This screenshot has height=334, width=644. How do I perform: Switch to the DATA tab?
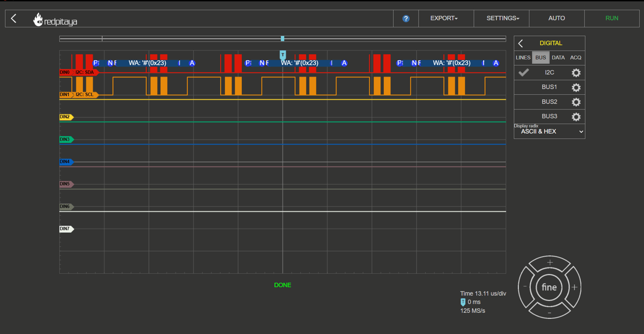[x=558, y=58]
